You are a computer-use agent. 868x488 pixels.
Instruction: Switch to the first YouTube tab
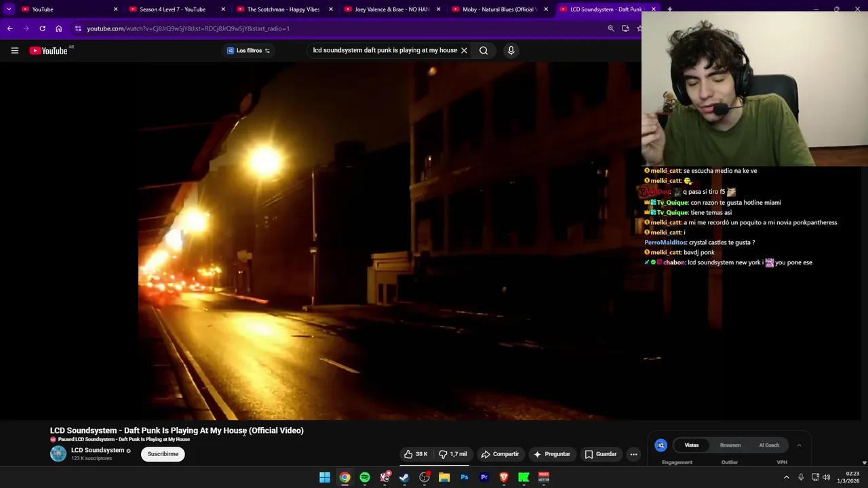point(68,9)
